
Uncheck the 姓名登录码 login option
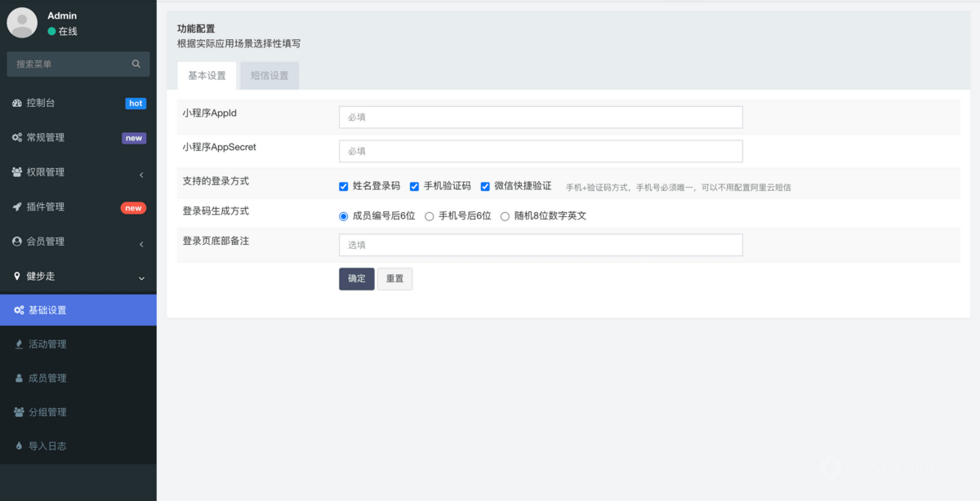click(x=343, y=186)
